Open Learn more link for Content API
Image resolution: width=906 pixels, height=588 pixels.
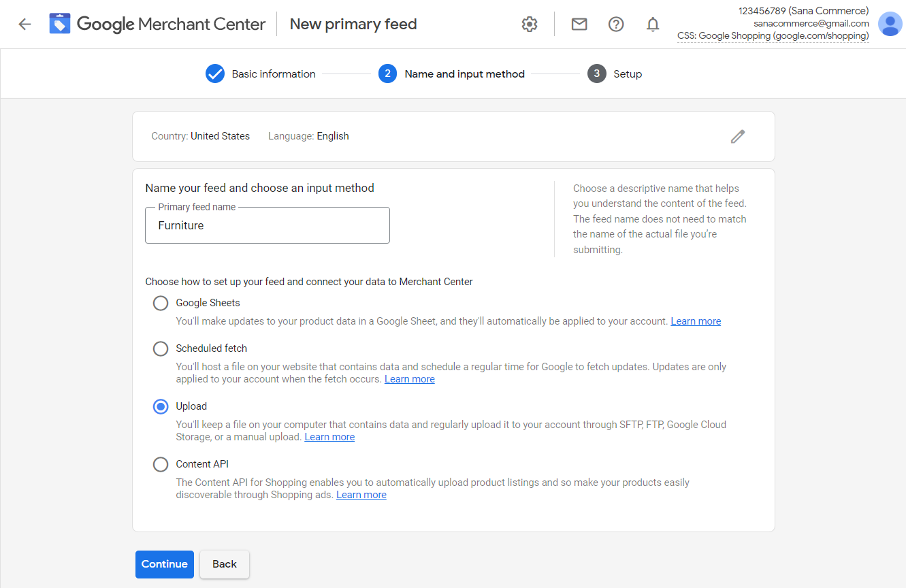[361, 495]
